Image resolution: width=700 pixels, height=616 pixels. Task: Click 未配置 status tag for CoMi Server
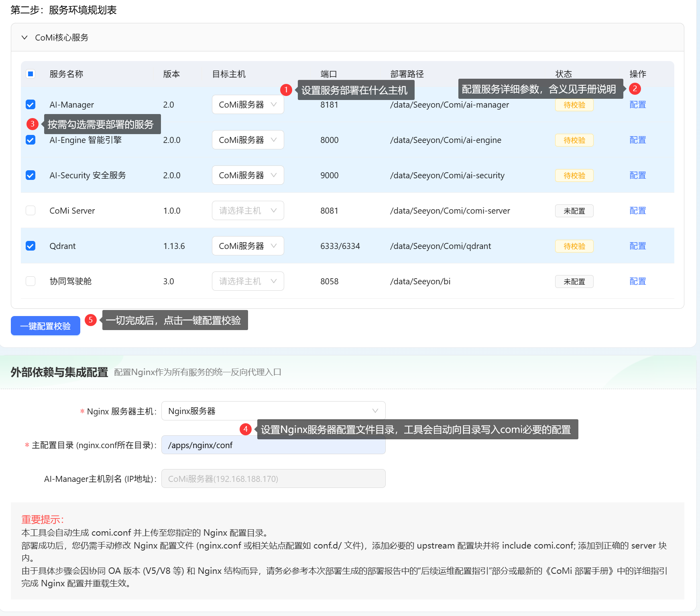tap(574, 211)
